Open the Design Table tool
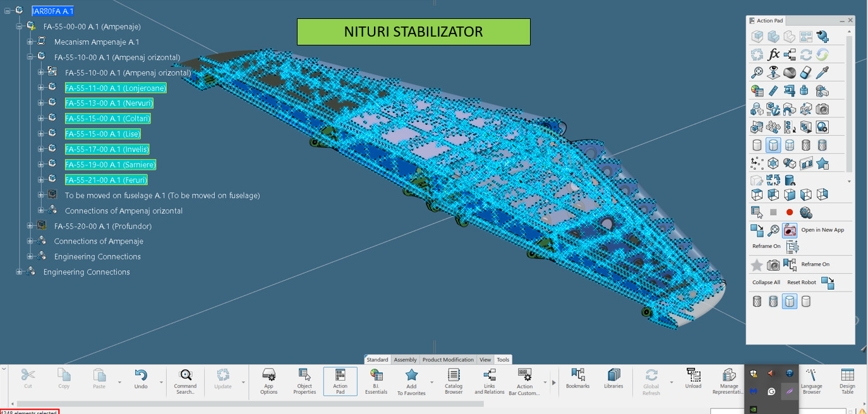 pyautogui.click(x=847, y=379)
